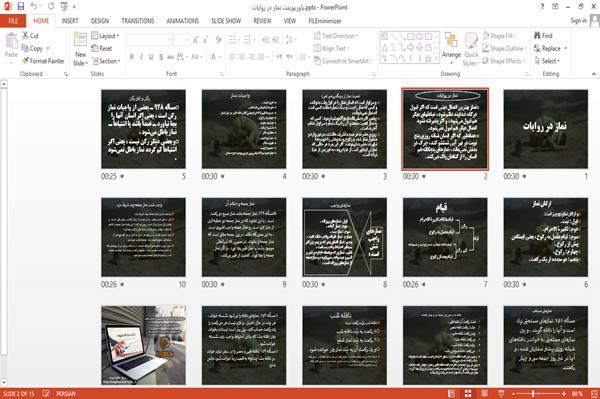Open the Select dropdown
Screen dimensions: 600x399
click(547, 61)
